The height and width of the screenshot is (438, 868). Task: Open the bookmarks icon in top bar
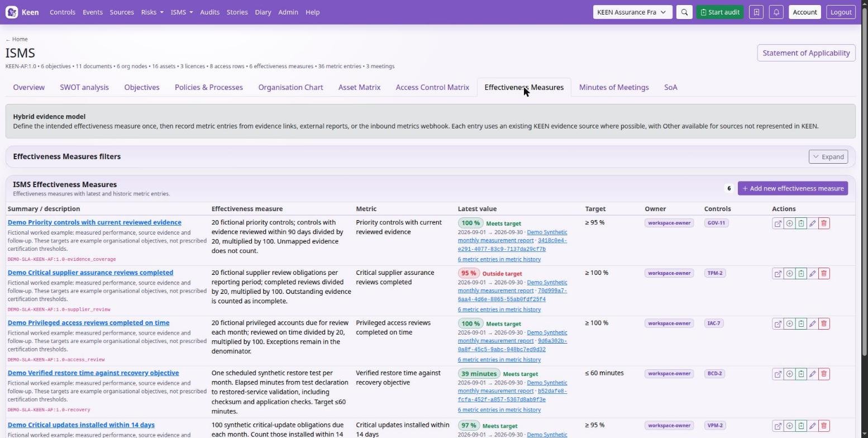click(756, 12)
